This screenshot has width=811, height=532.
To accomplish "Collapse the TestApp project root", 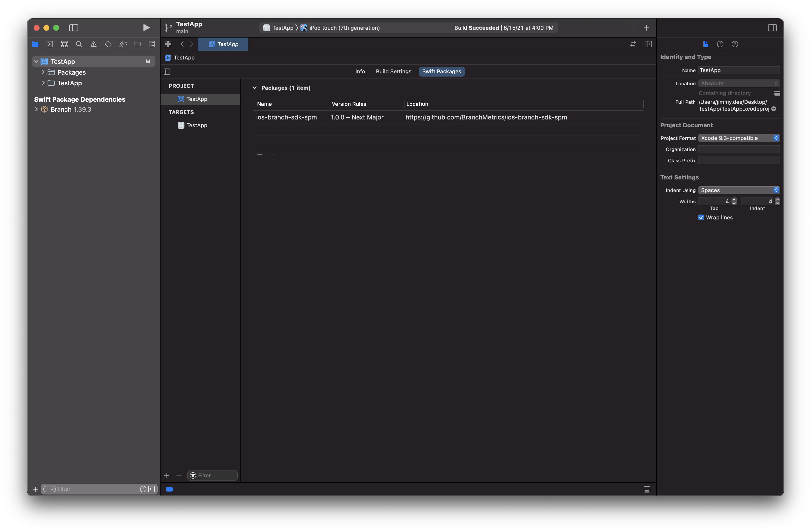I will coord(36,62).
